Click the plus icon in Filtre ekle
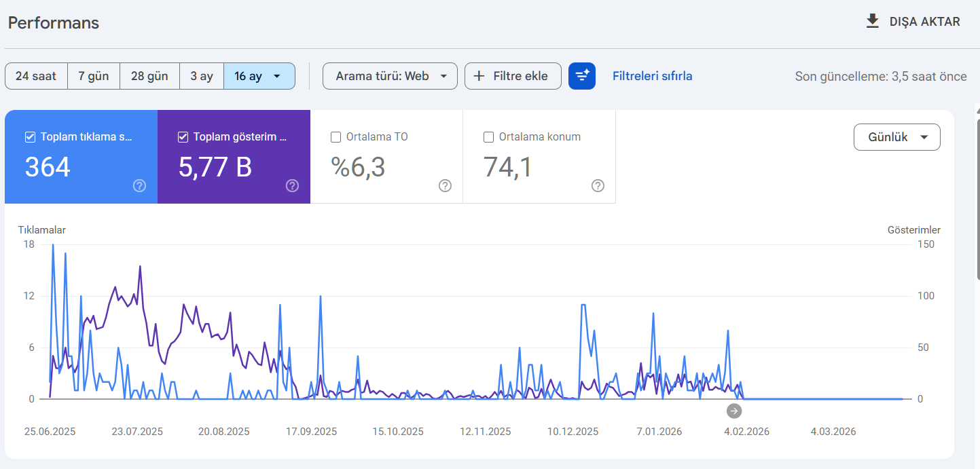The height and width of the screenshot is (469, 980). point(479,76)
